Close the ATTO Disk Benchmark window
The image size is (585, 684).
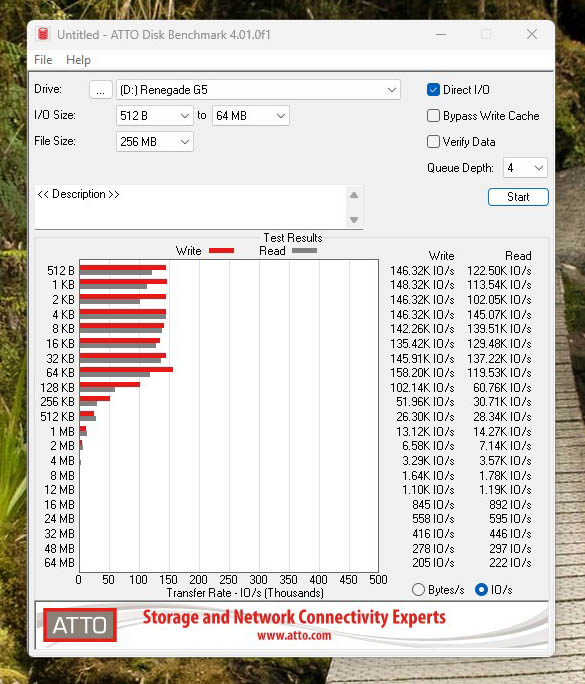(x=532, y=34)
